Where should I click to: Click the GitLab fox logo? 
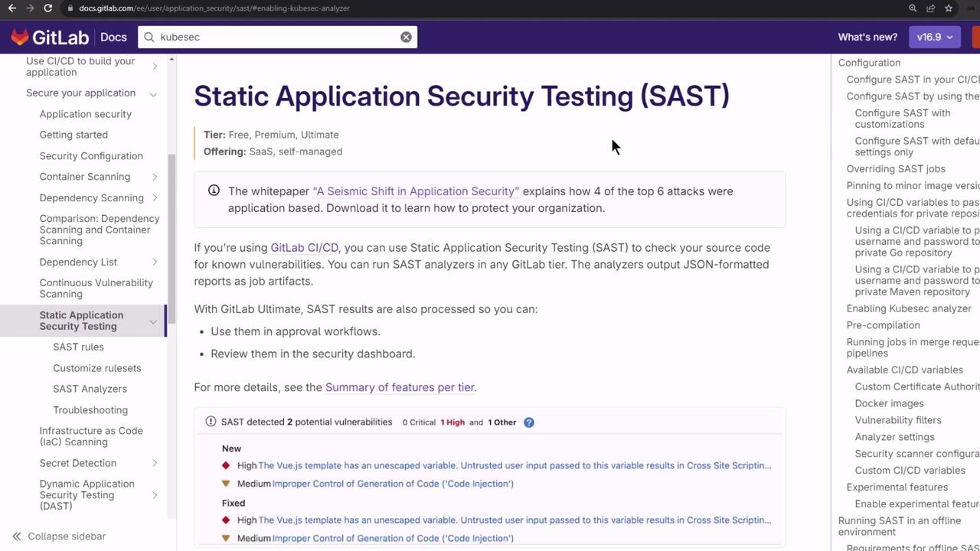(20, 37)
